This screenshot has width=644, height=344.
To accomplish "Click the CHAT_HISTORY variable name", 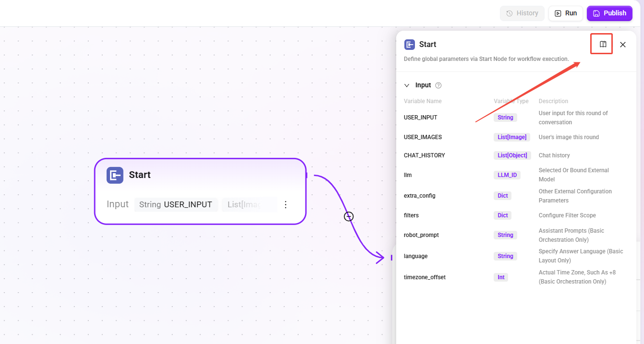I will [425, 155].
